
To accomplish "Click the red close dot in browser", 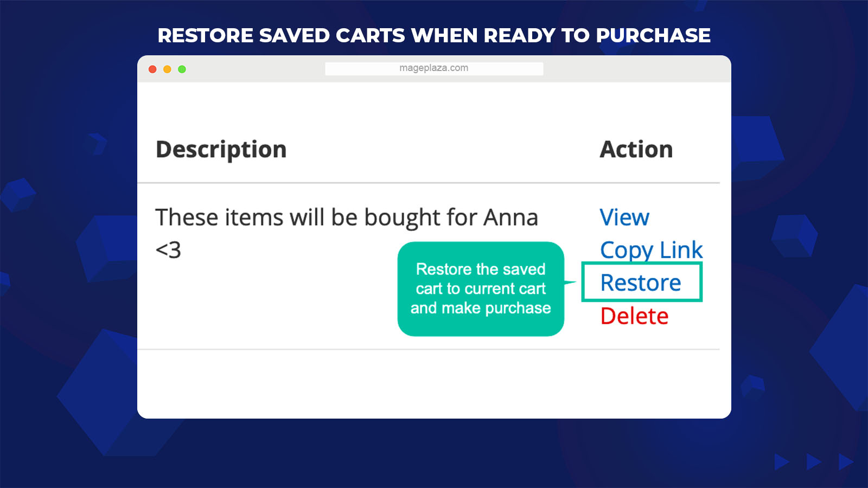I will click(152, 69).
